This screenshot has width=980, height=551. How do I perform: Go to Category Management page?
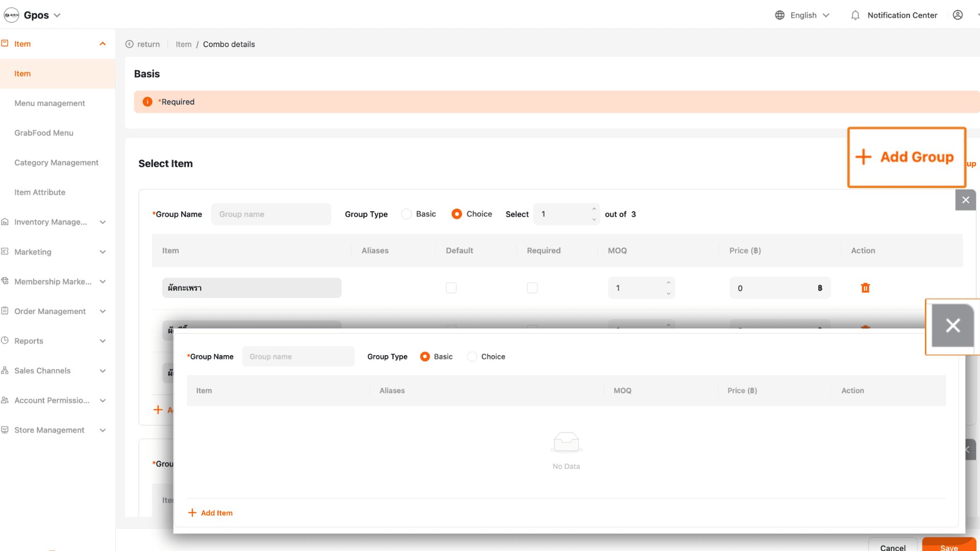tap(56, 163)
